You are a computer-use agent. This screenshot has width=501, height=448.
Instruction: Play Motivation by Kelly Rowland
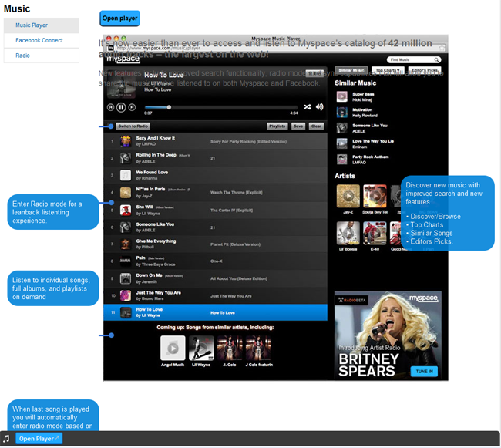tap(342, 112)
